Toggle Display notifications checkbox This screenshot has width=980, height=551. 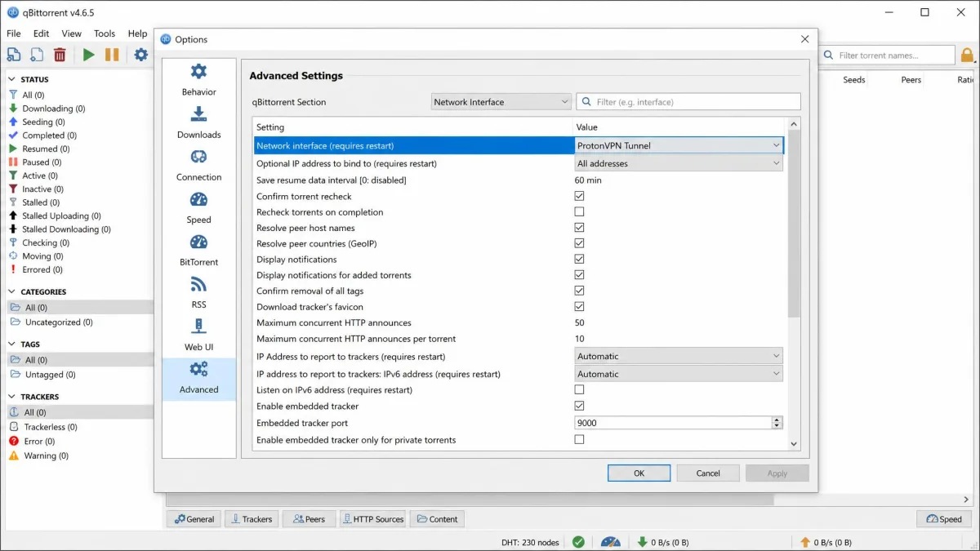[x=579, y=259]
